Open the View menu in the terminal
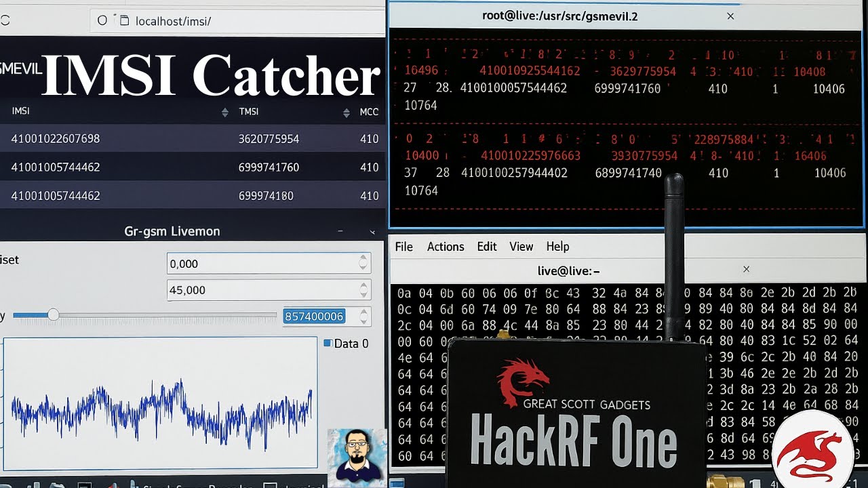The height and width of the screenshot is (488, 868). pyautogui.click(x=521, y=247)
